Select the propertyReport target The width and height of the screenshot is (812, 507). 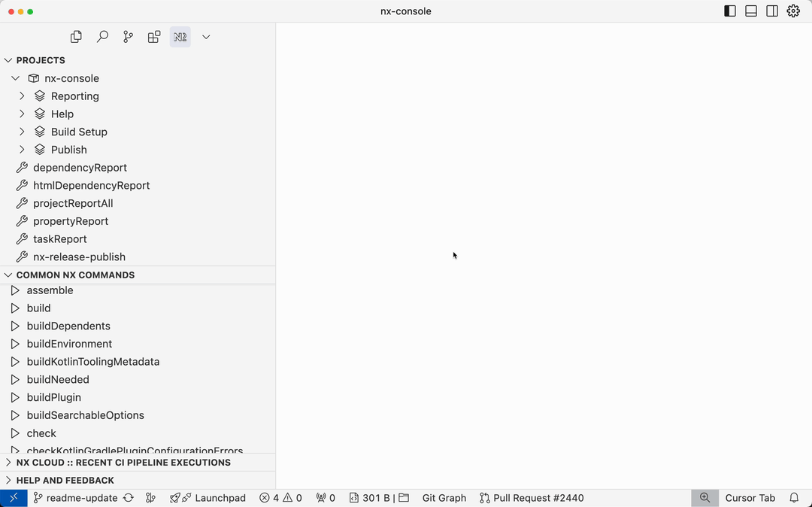point(71,221)
